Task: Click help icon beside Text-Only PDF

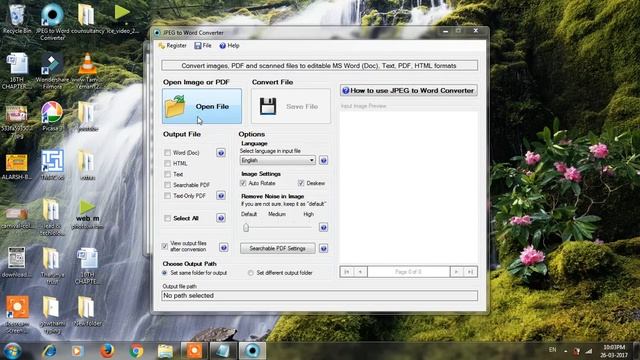Action: pos(221,196)
